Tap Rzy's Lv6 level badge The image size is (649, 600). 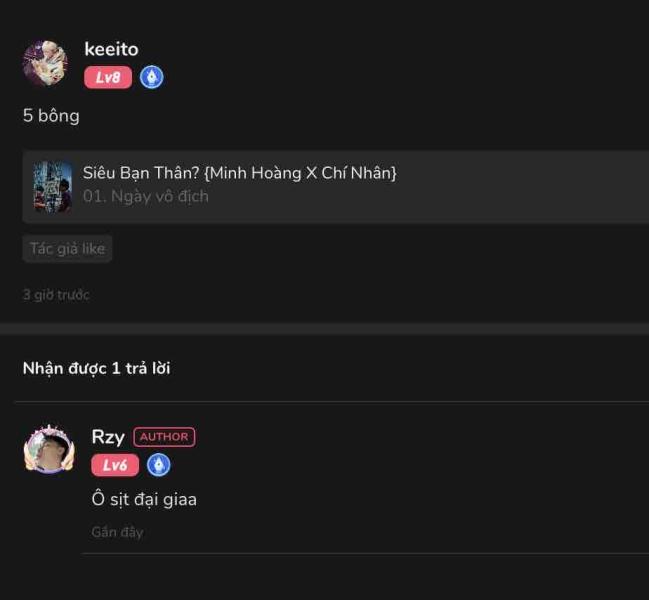click(115, 465)
